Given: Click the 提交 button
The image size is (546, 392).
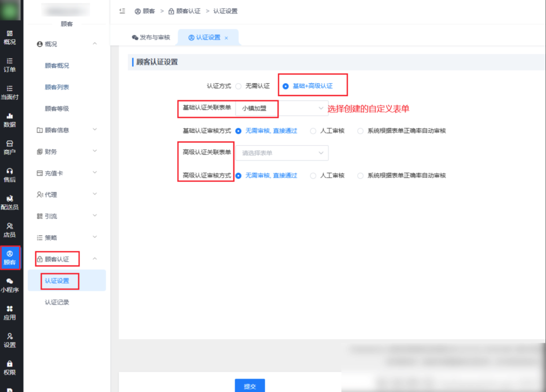Looking at the screenshot, I should point(250,386).
